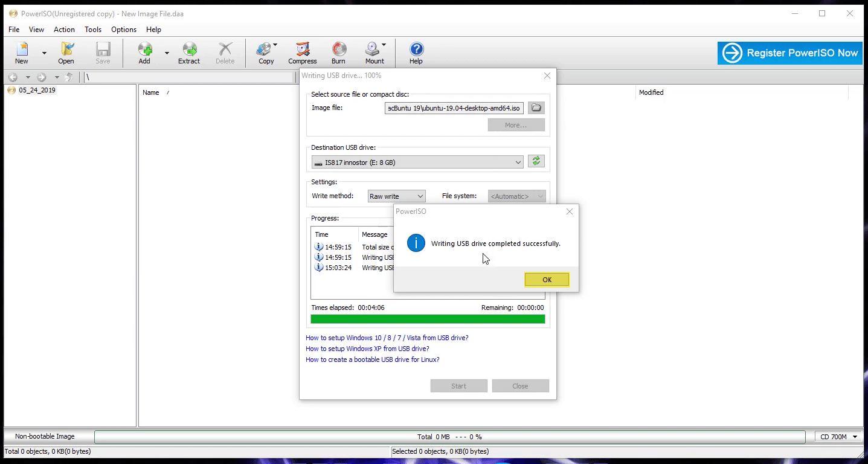Click the Non-bootable Image status label
Viewport: 868px width, 464px height.
point(45,436)
